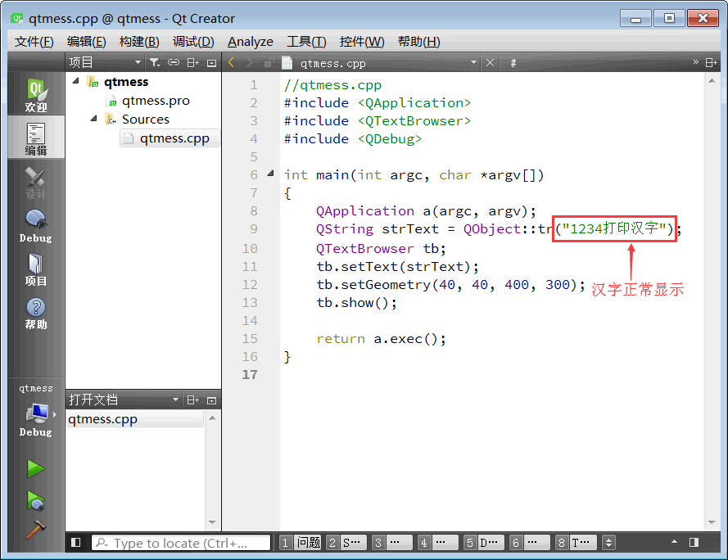
Task: Click the filter tree funnel icon
Action: [x=155, y=62]
